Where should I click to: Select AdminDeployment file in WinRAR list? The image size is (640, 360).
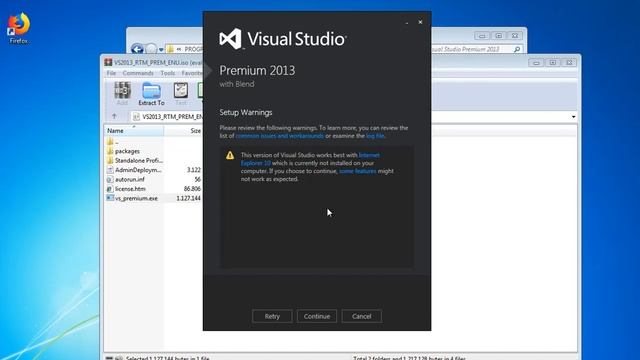coord(134,170)
